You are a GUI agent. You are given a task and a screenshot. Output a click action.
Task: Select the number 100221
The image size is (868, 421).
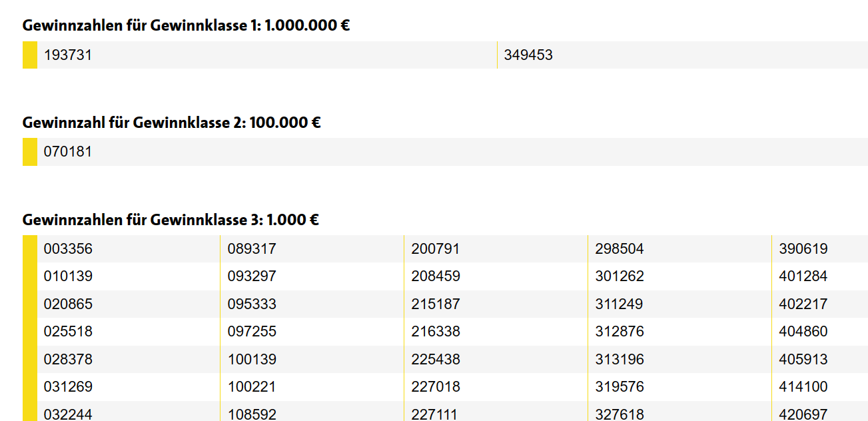pyautogui.click(x=252, y=387)
